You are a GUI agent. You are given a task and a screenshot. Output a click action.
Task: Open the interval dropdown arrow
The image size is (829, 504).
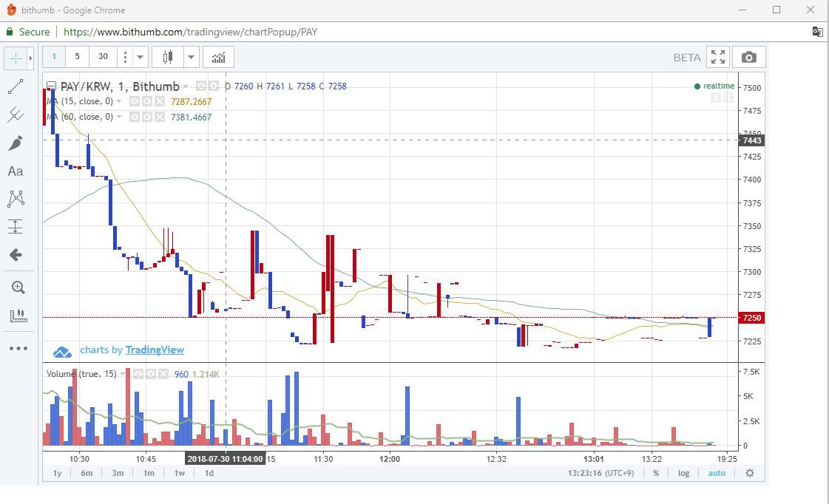click(140, 57)
